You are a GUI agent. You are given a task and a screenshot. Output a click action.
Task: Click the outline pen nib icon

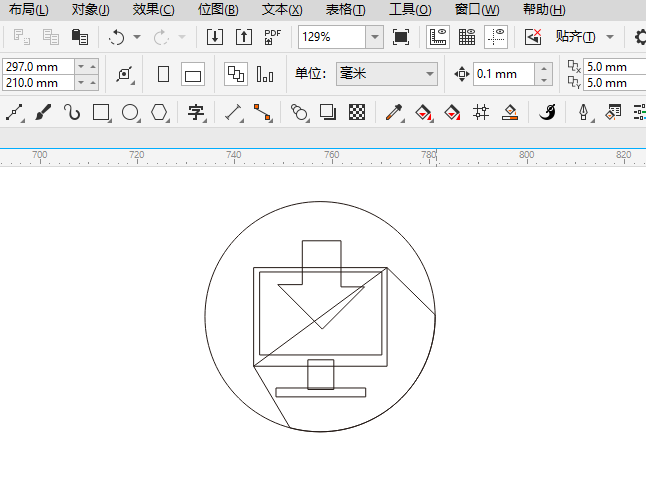[x=583, y=112]
